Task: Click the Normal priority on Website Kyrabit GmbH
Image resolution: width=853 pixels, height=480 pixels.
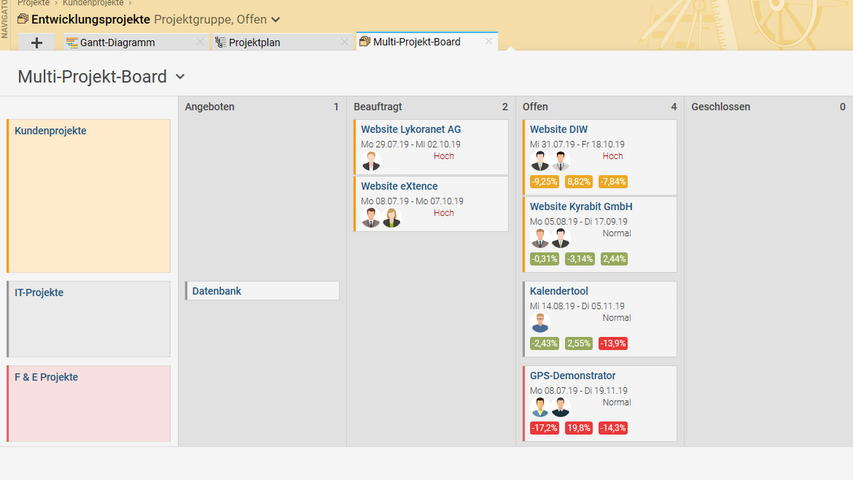Action: (616, 233)
